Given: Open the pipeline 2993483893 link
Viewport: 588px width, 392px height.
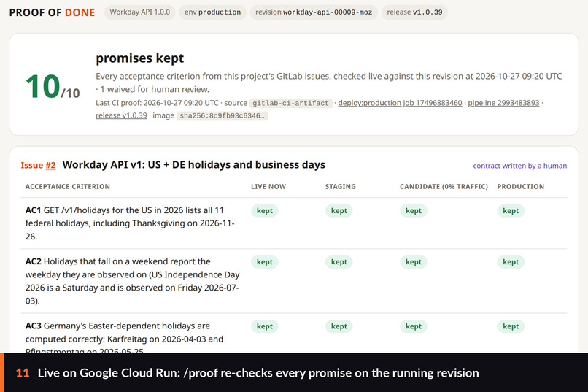Looking at the screenshot, I should (503, 103).
